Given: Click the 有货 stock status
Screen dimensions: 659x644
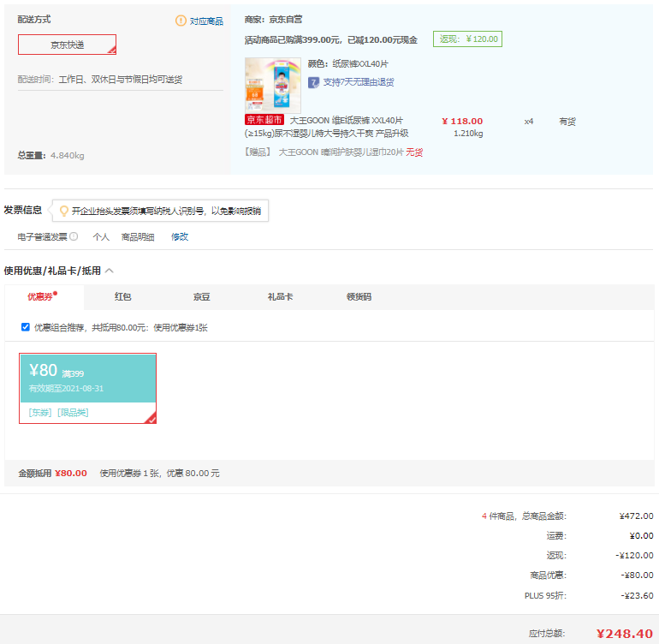Looking at the screenshot, I should click(567, 122).
